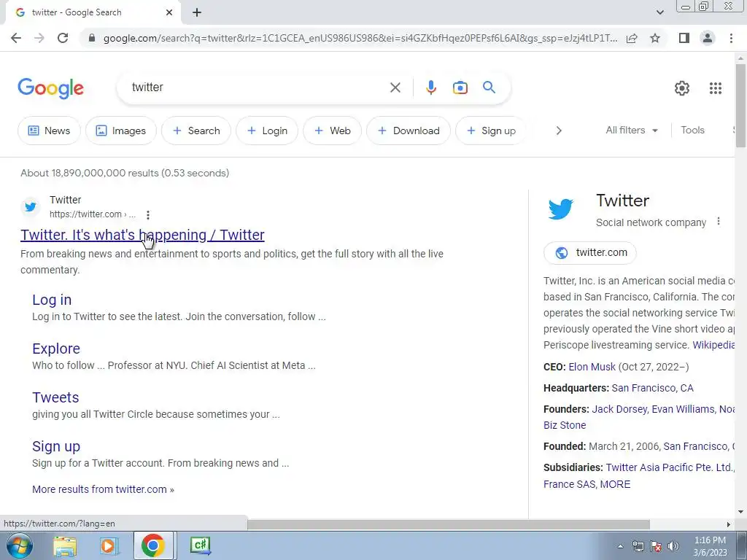Open the Headquarters San Francisco, CA link

tap(652, 388)
